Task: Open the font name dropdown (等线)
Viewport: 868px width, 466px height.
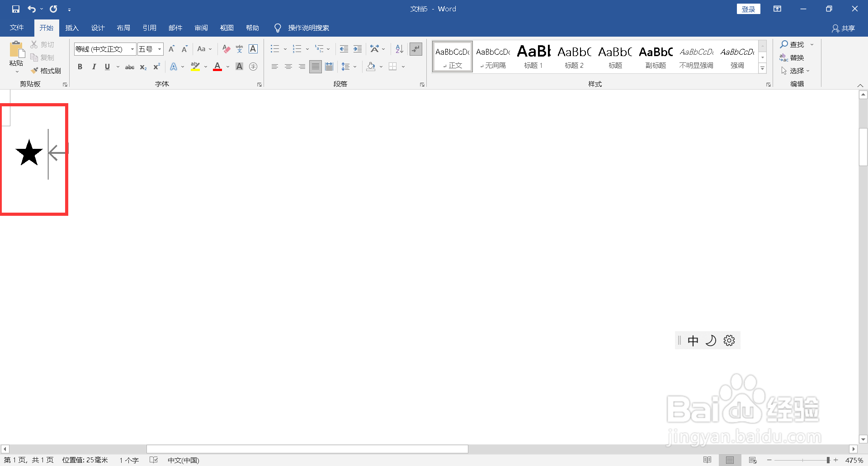Action: point(132,49)
